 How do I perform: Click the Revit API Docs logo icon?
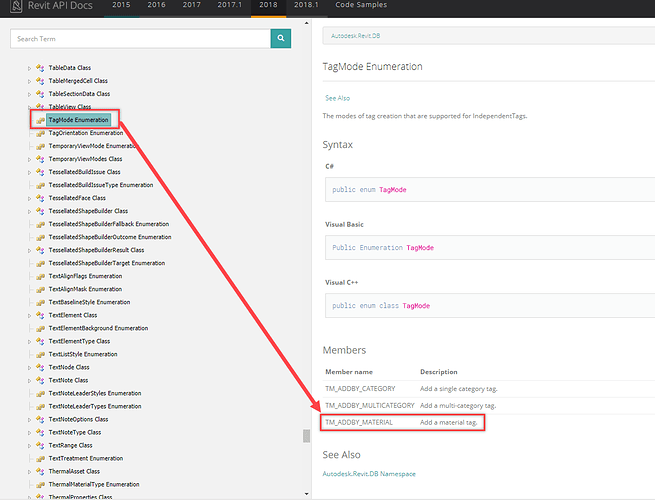tap(16, 6)
